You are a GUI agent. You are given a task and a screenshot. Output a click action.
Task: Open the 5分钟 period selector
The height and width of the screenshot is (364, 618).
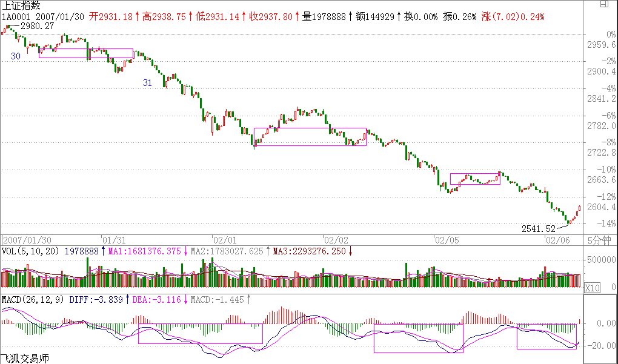coord(600,240)
